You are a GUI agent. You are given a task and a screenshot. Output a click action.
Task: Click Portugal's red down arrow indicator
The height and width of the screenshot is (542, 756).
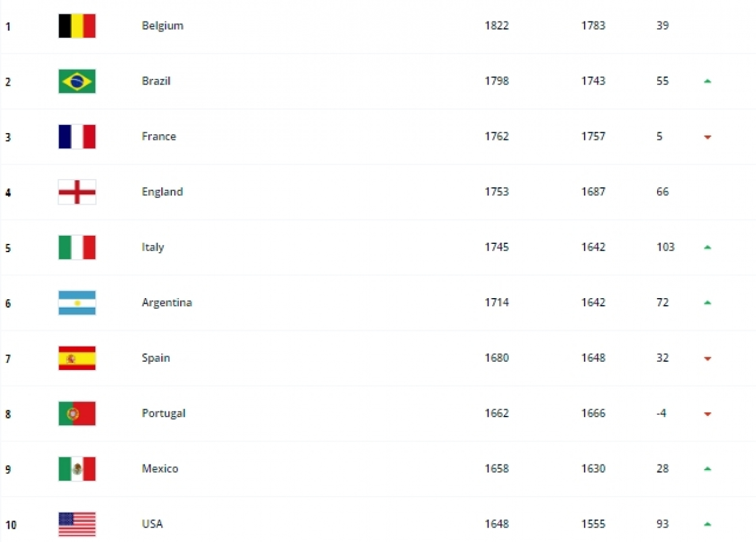click(707, 415)
